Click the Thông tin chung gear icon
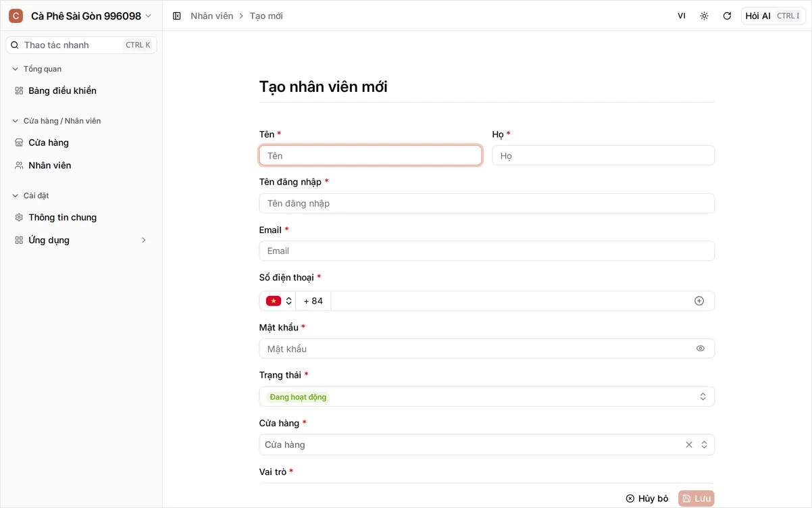 pos(19,218)
